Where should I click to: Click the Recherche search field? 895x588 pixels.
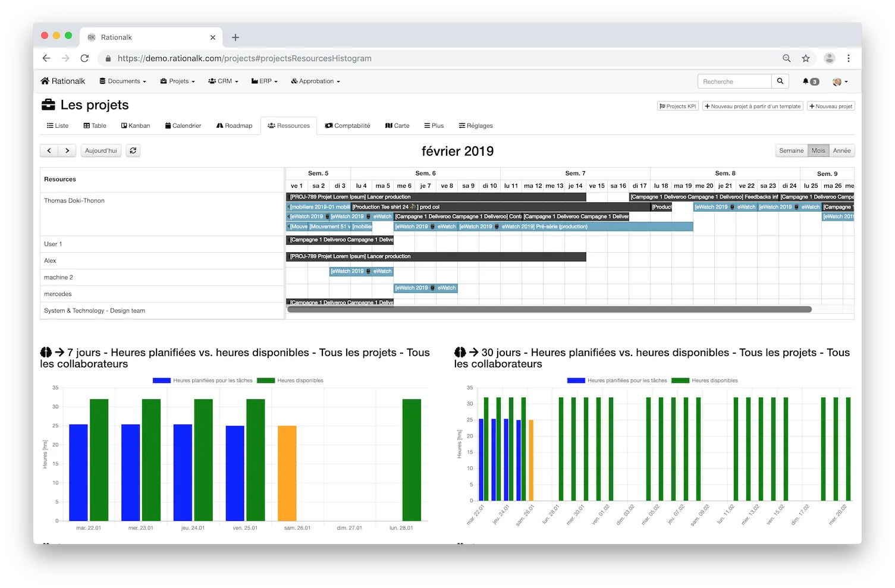point(734,81)
